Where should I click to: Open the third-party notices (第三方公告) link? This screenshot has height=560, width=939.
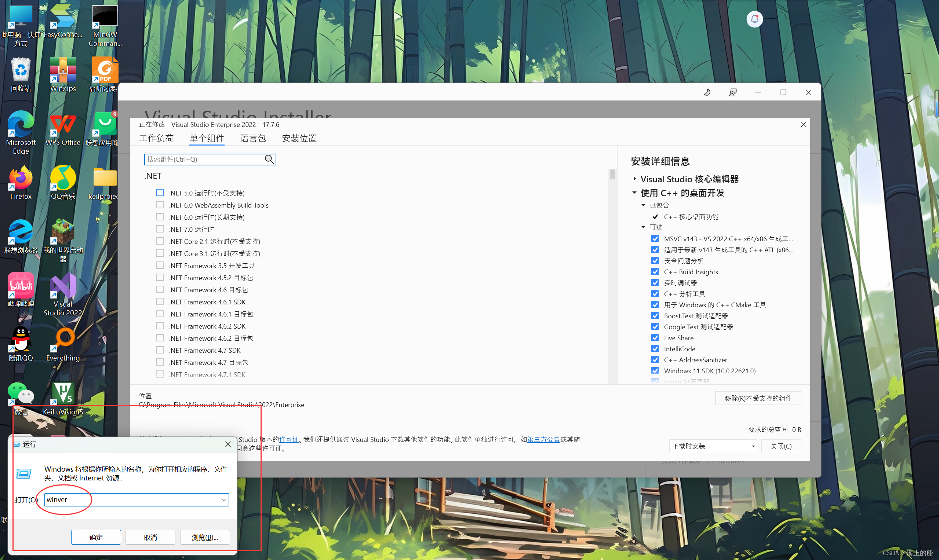pos(543,439)
